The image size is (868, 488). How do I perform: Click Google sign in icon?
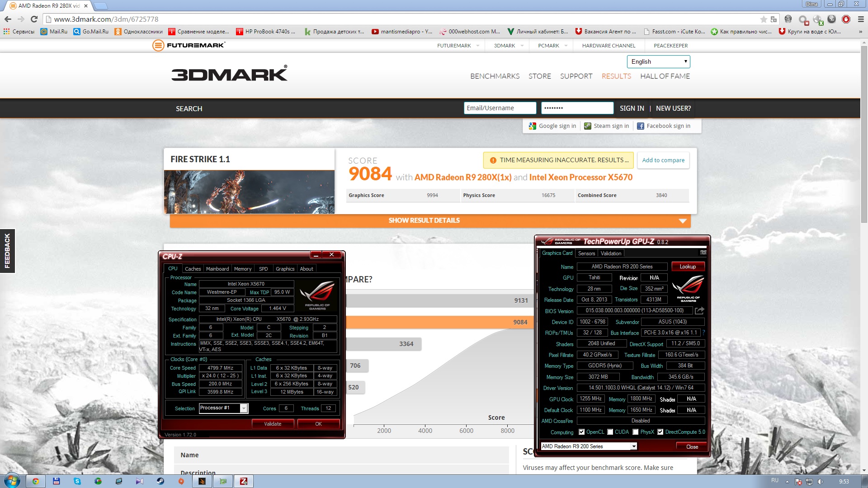[x=532, y=126]
